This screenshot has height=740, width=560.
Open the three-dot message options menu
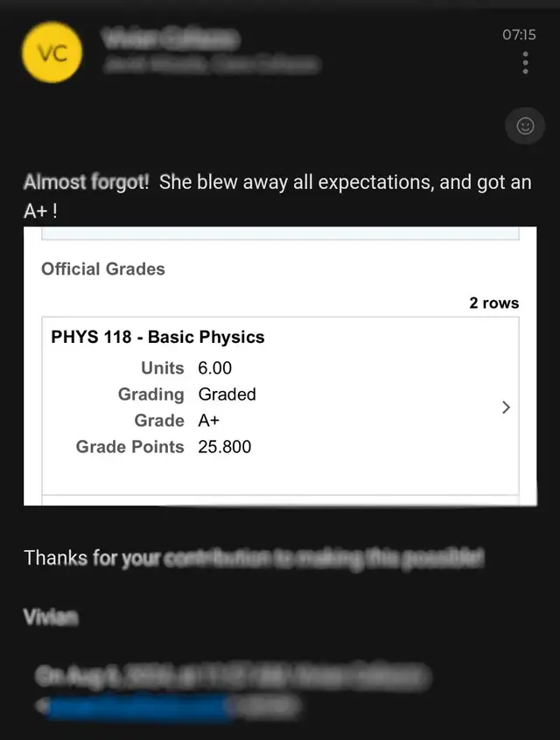click(525, 63)
